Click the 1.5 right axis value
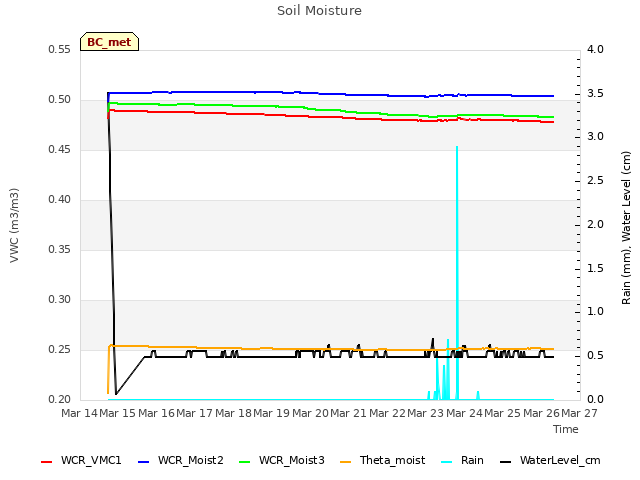Image resolution: width=640 pixels, height=480 pixels. point(595,268)
